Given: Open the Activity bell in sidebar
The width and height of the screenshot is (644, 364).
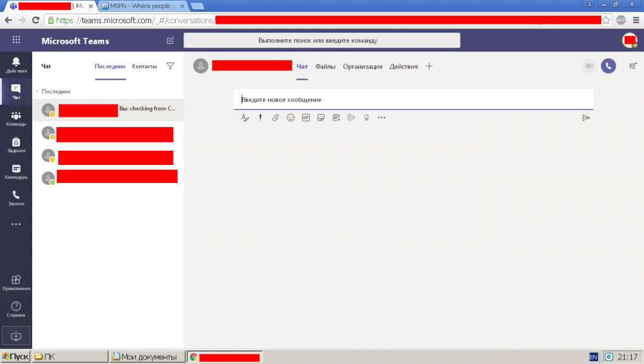Looking at the screenshot, I should click(x=16, y=64).
